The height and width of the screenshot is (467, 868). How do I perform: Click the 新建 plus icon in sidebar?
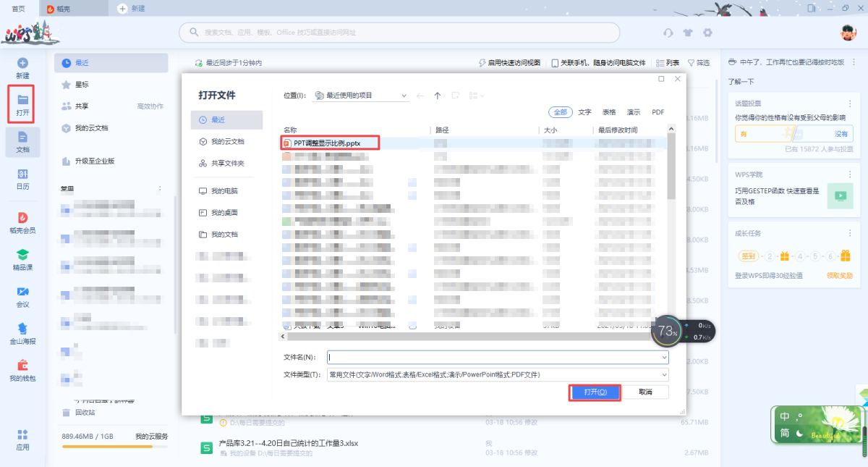point(22,64)
